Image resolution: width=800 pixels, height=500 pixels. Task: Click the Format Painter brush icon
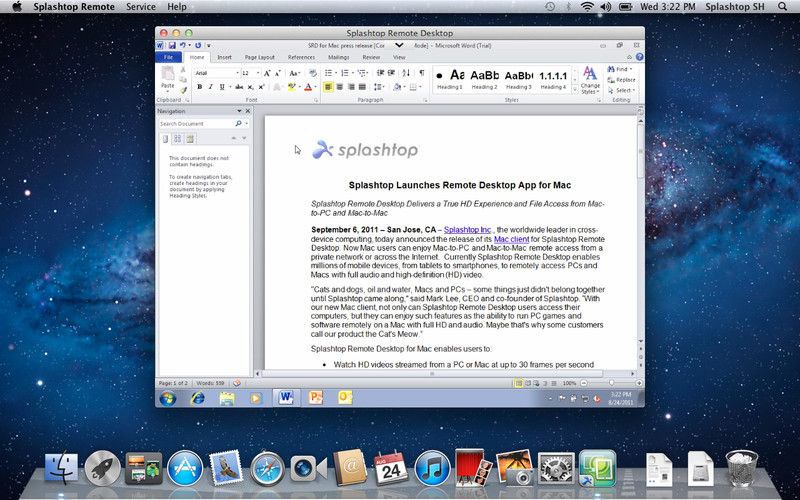[184, 90]
